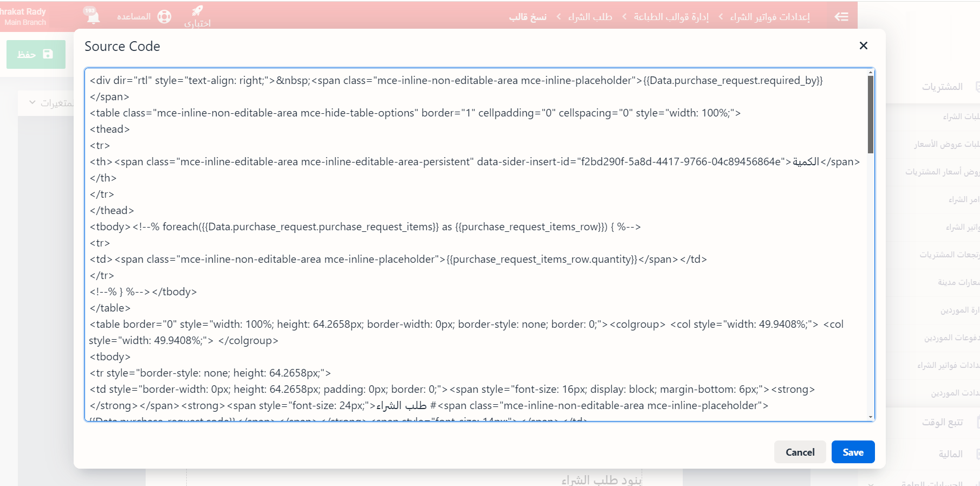Click the scrollbar down arrow in code area
The width and height of the screenshot is (980, 486).
click(x=871, y=417)
